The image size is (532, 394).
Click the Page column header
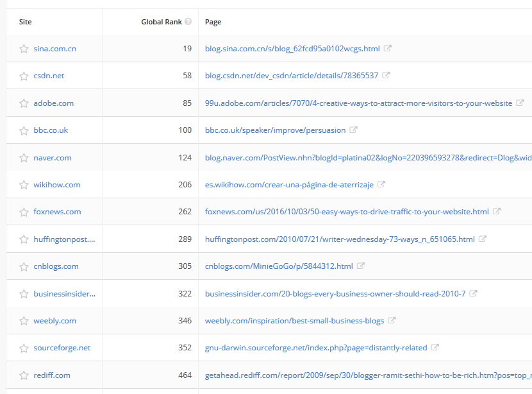pyautogui.click(x=212, y=21)
